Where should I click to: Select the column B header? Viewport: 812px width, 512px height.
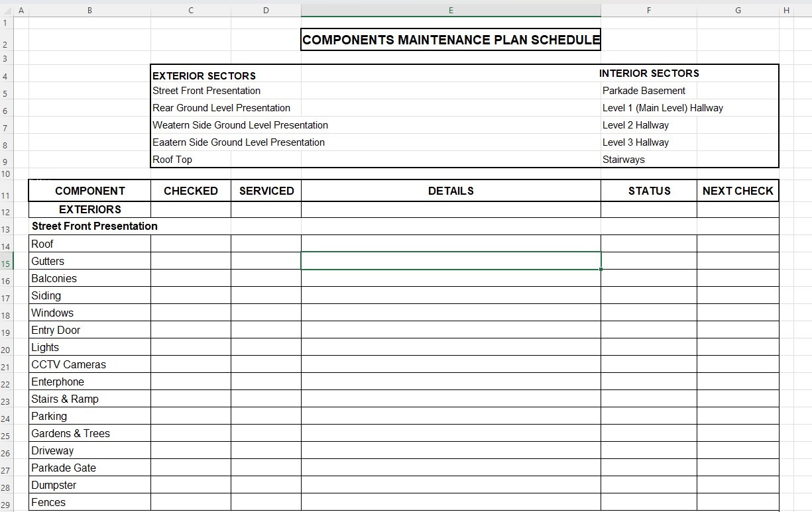click(89, 10)
